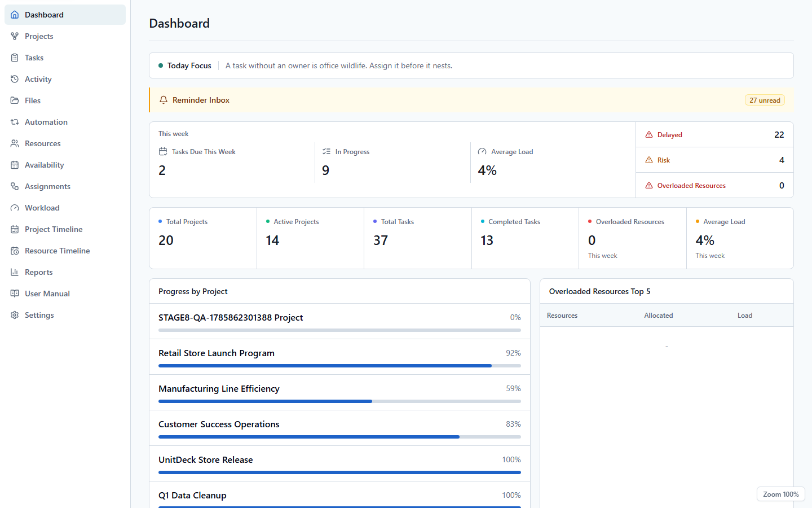Open the Q1 Data Cleanup project
Viewport: 812px width, 508px height.
[x=339, y=495]
